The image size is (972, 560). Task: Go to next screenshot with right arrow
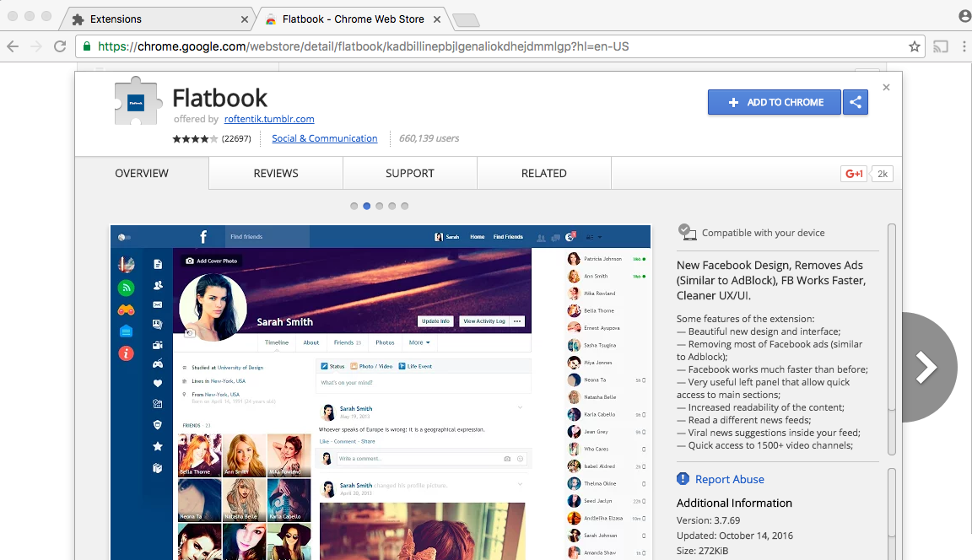tap(926, 368)
